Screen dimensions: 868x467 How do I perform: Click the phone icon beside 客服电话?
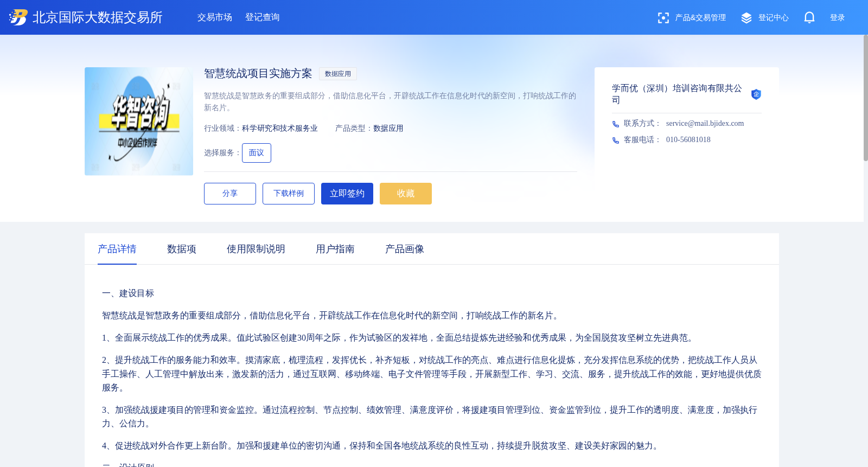(x=616, y=140)
